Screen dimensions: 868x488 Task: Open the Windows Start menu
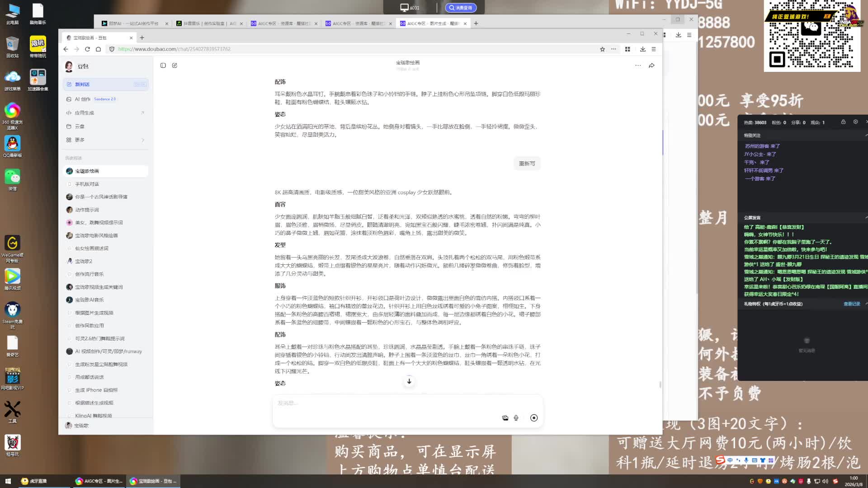tap(8, 481)
